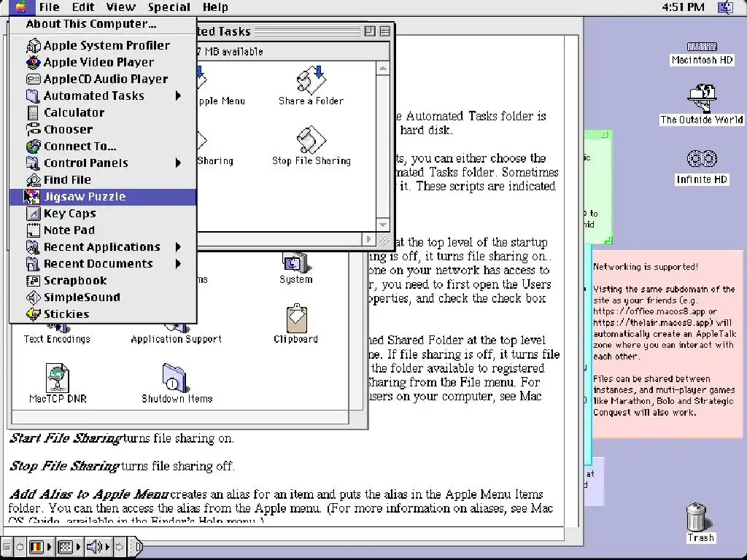Open the Edit menu
This screenshot has height=560, width=747.
[x=83, y=7]
